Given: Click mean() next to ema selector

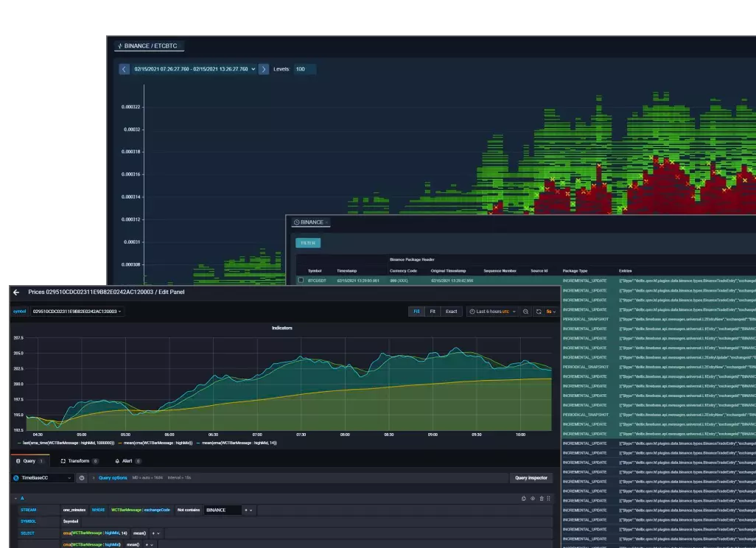Looking at the screenshot, I should [x=140, y=533].
